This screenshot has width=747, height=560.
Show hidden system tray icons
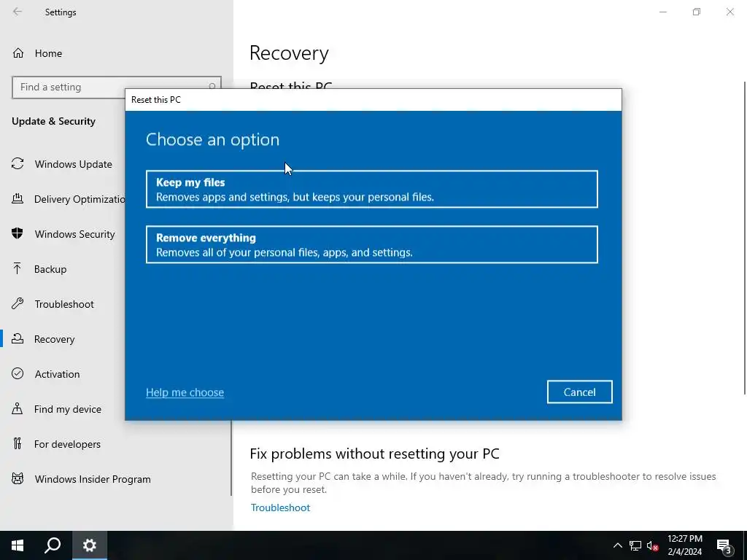point(617,545)
